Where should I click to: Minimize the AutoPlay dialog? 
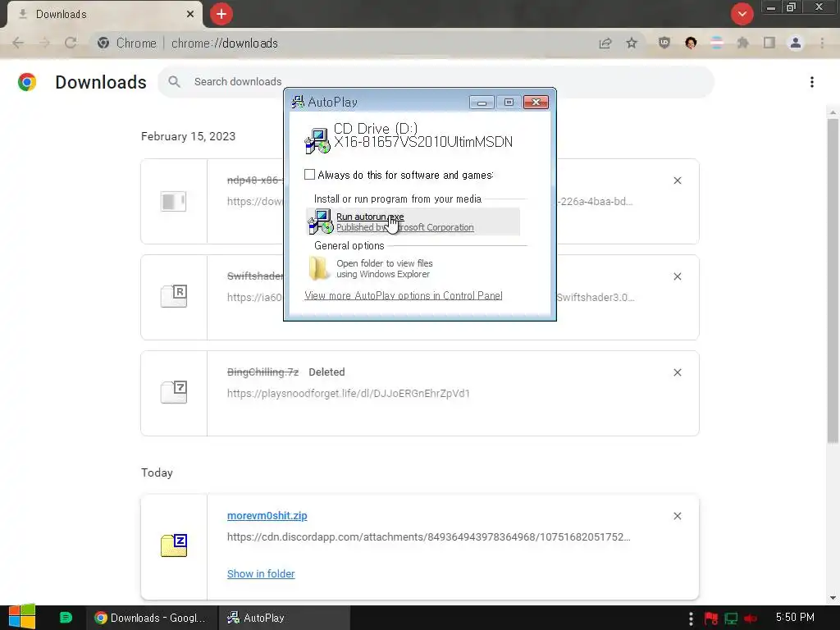click(x=482, y=103)
